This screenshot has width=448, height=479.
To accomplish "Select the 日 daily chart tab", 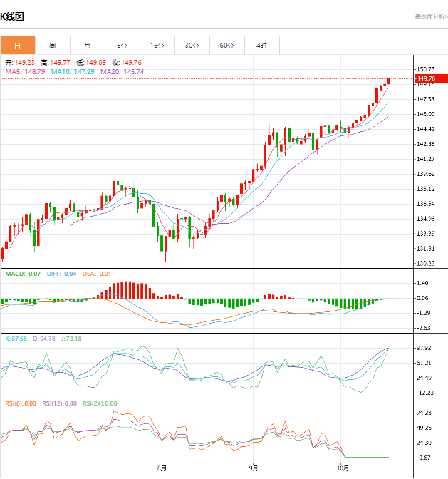I will (x=17, y=46).
